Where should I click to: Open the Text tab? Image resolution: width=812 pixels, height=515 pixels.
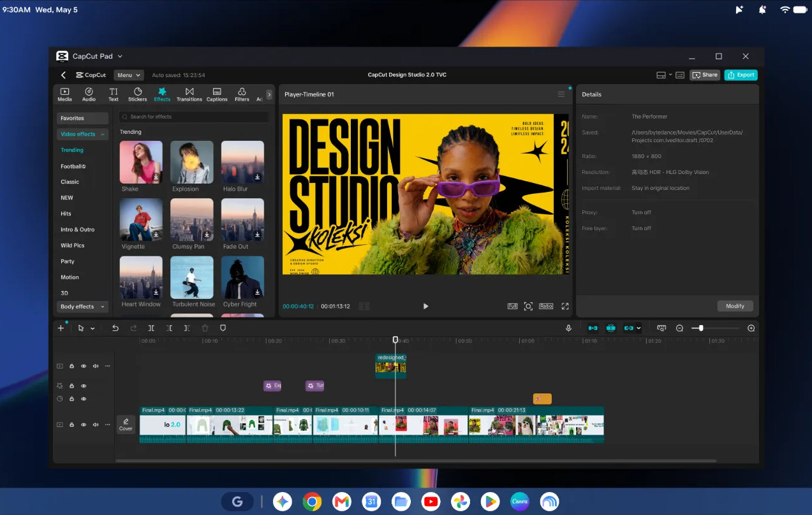tap(113, 94)
